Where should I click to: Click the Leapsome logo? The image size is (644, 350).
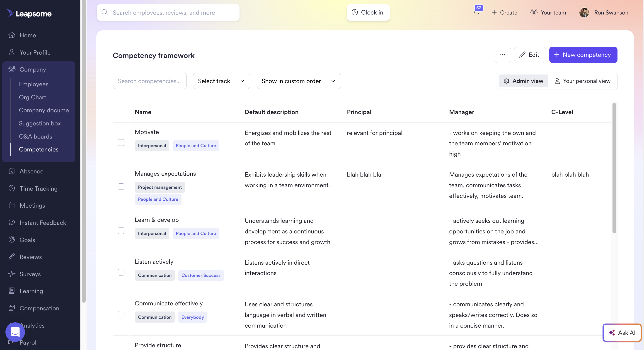coord(29,14)
